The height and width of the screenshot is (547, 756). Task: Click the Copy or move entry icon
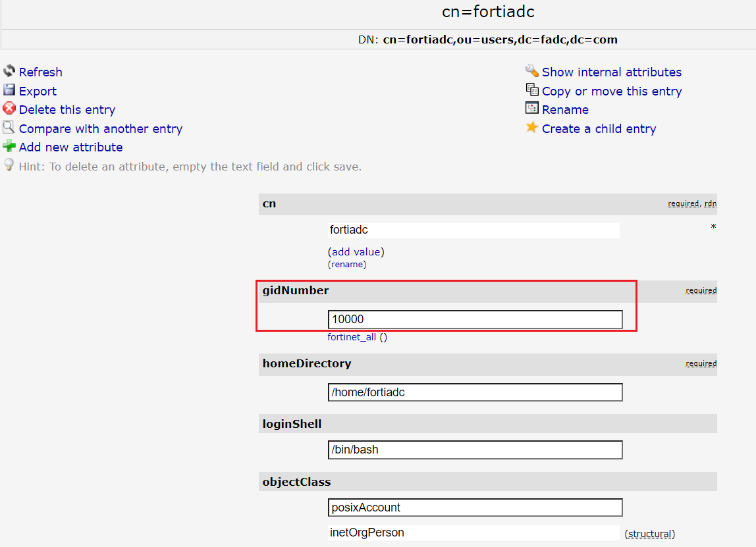point(531,90)
